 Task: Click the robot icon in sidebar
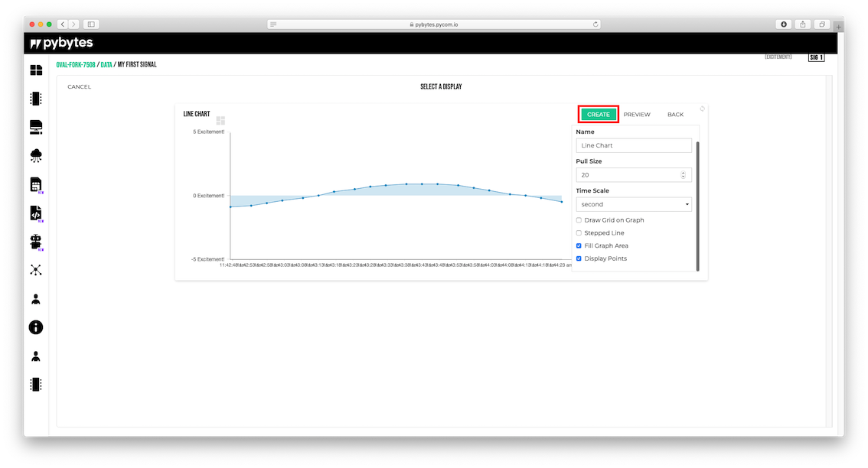pyautogui.click(x=36, y=242)
